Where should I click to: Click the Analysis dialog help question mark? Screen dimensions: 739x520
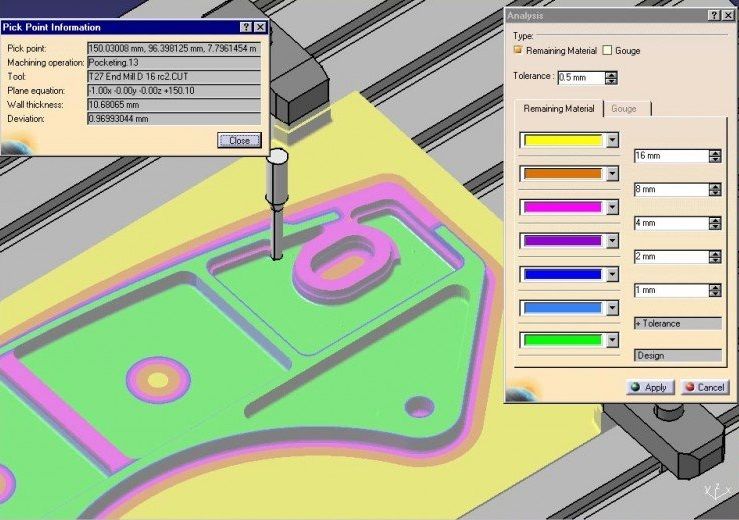click(x=713, y=16)
